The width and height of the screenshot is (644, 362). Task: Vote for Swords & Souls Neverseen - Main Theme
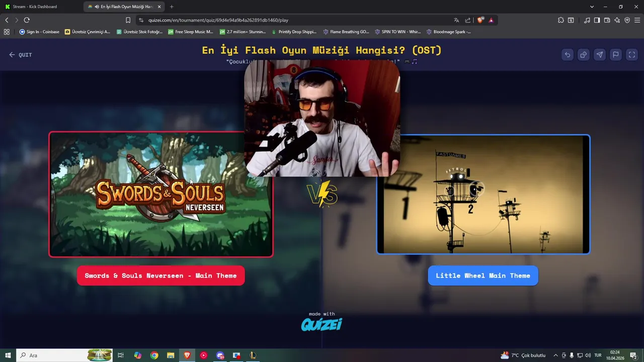point(161,276)
